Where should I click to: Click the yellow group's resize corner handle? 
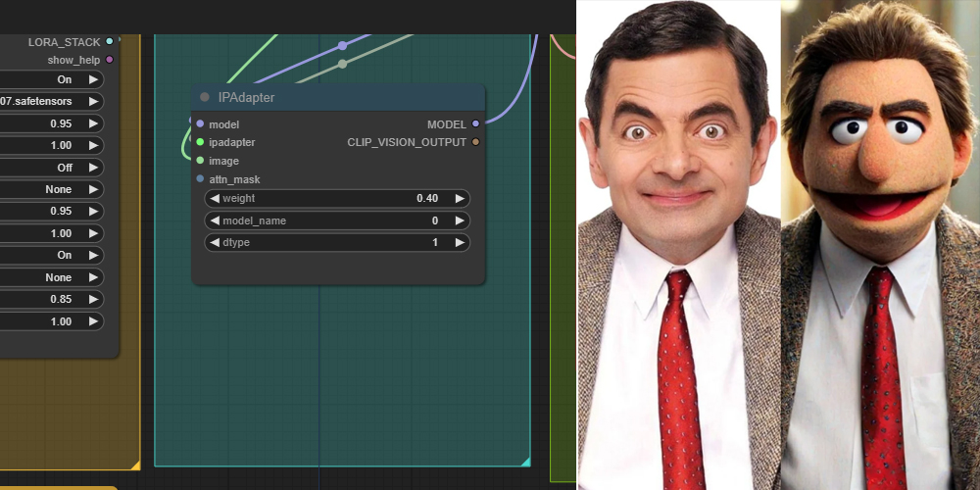(x=135, y=465)
